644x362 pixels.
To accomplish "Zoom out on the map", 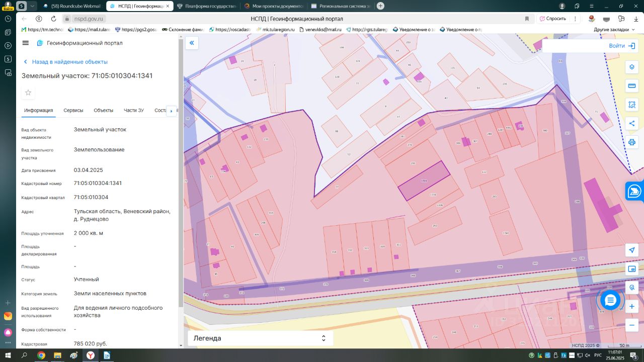I will pos(632,325).
